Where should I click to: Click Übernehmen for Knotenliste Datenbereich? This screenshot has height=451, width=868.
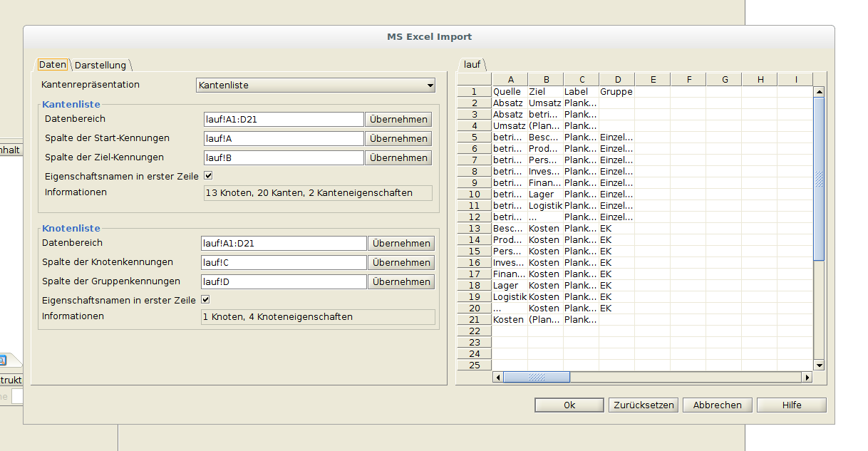(x=401, y=243)
